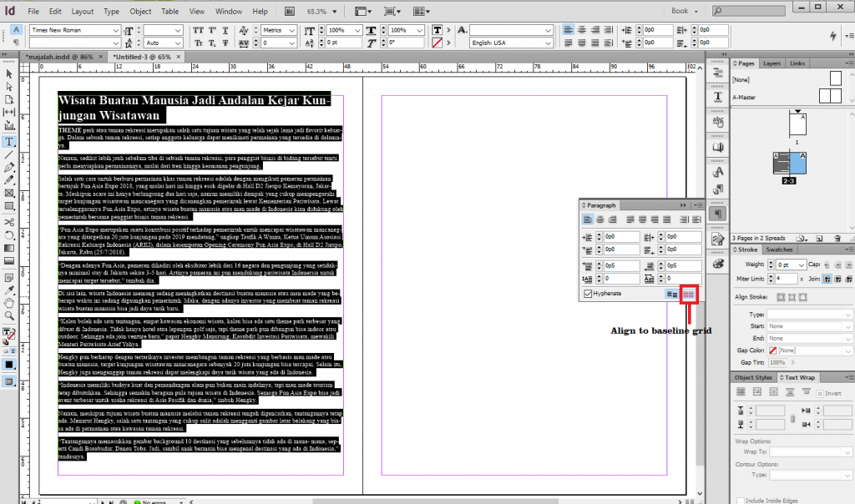The image size is (855, 504).
Task: Open the English: USA language dropdown
Action: point(548,43)
